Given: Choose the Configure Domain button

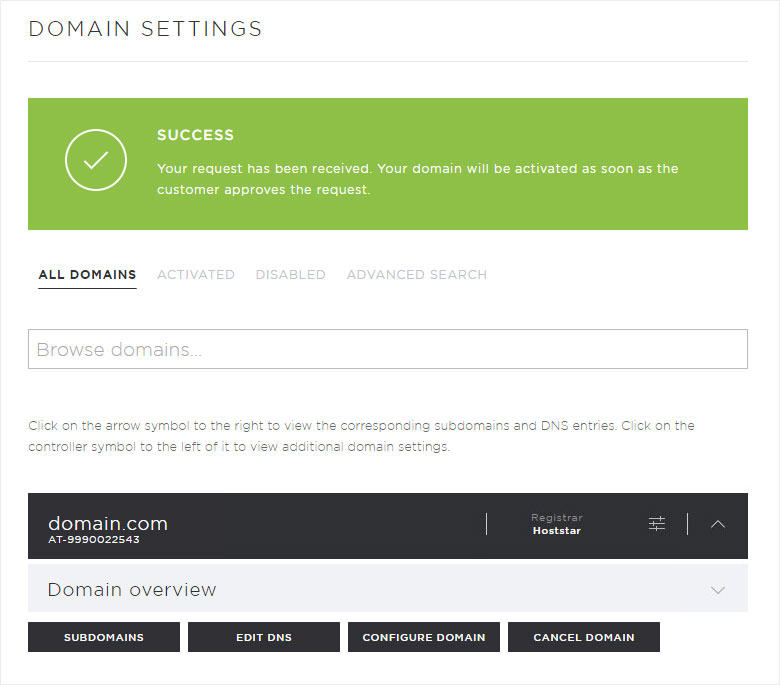Looking at the screenshot, I should [424, 637].
